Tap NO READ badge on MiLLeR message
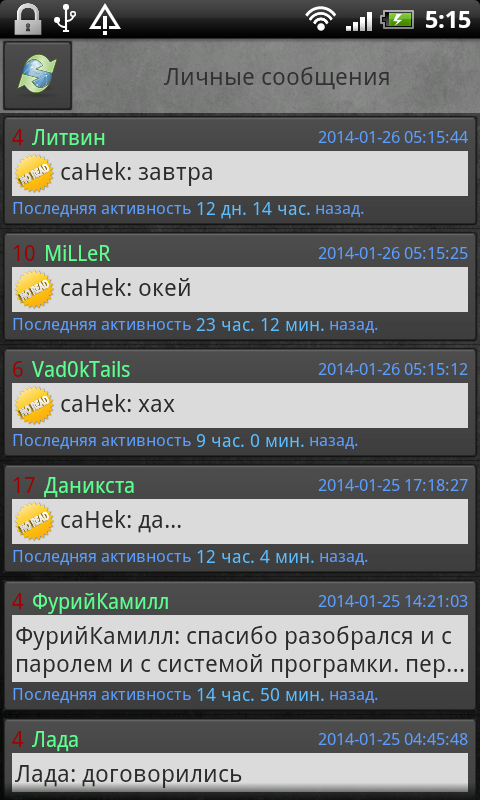480x800 pixels. pos(34,289)
